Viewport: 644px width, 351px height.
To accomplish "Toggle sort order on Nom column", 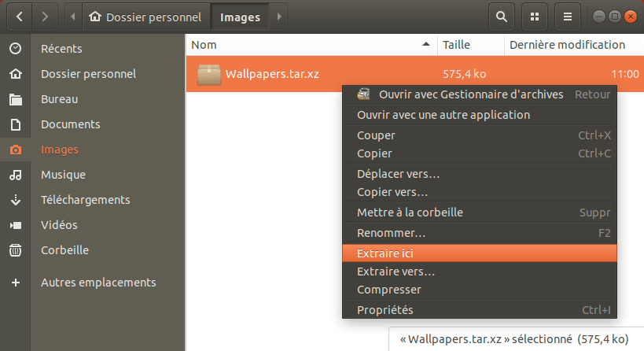I will coord(311,45).
